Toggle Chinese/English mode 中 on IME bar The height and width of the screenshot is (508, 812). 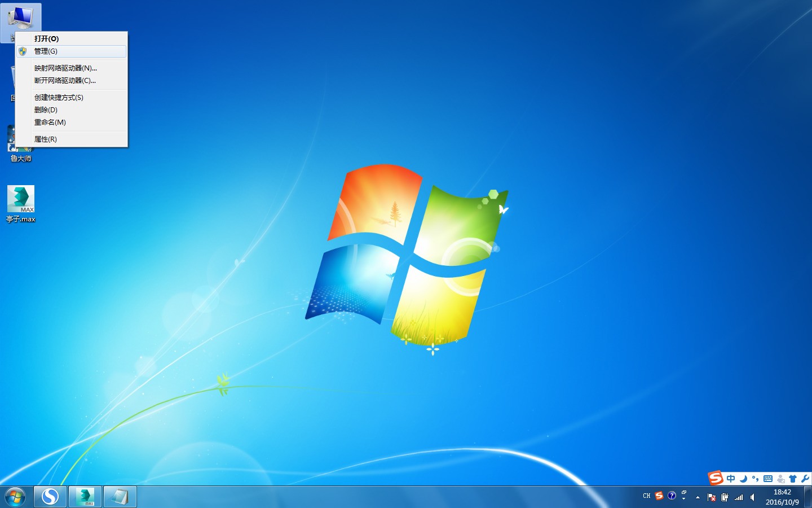pyautogui.click(x=731, y=479)
